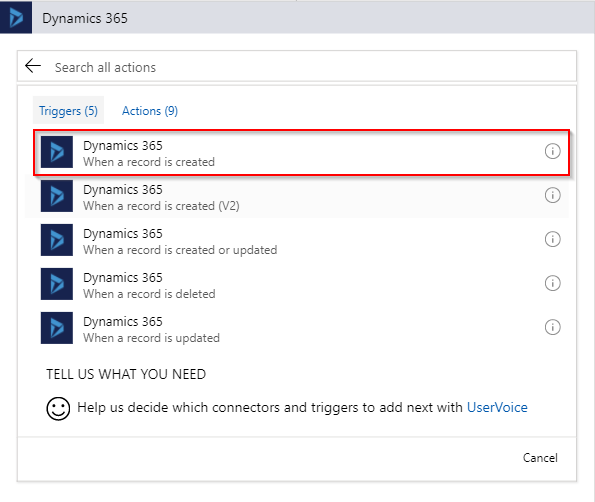Show info for 'When a record is updated'

click(x=552, y=327)
